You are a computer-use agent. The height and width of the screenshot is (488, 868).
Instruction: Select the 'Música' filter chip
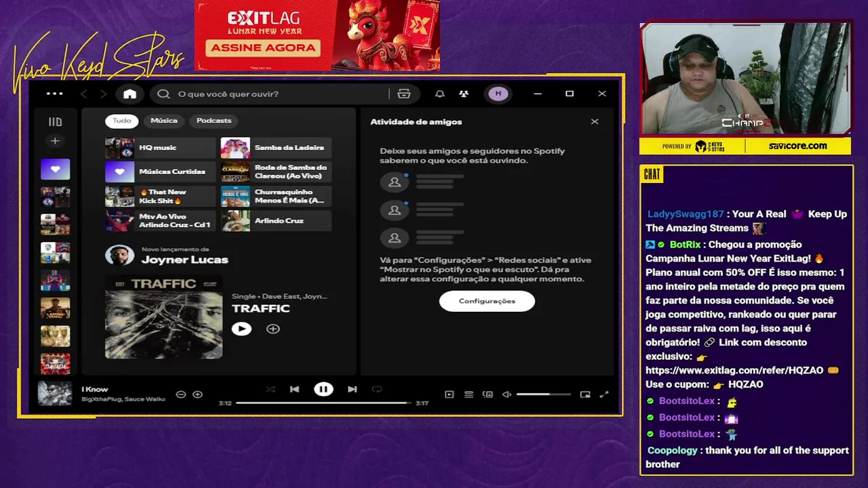[x=164, y=121]
